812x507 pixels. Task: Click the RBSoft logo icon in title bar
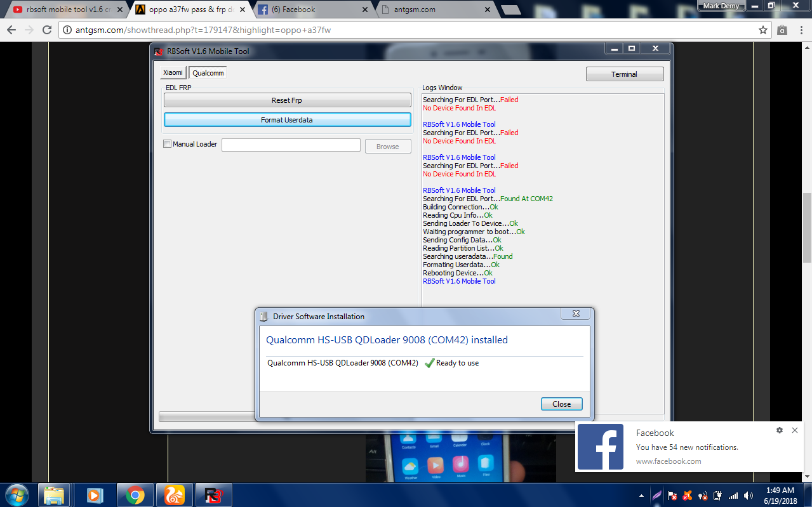[159, 51]
